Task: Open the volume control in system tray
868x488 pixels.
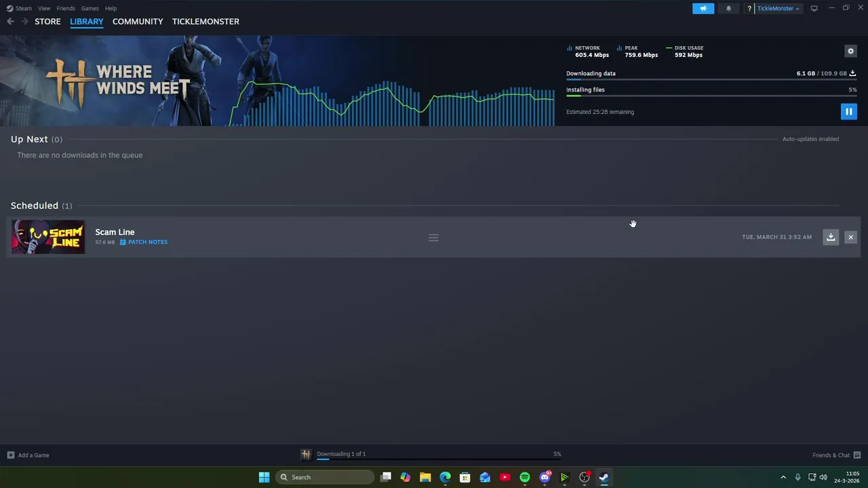Action: tap(823, 477)
